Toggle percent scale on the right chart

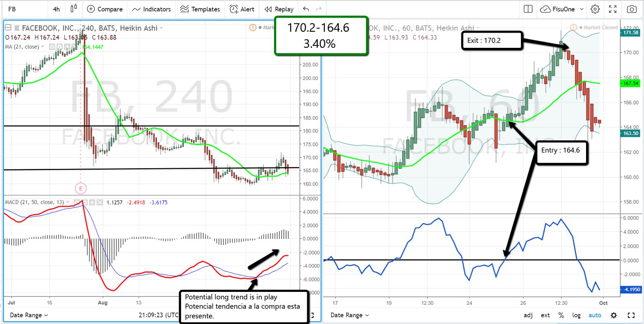[561, 315]
